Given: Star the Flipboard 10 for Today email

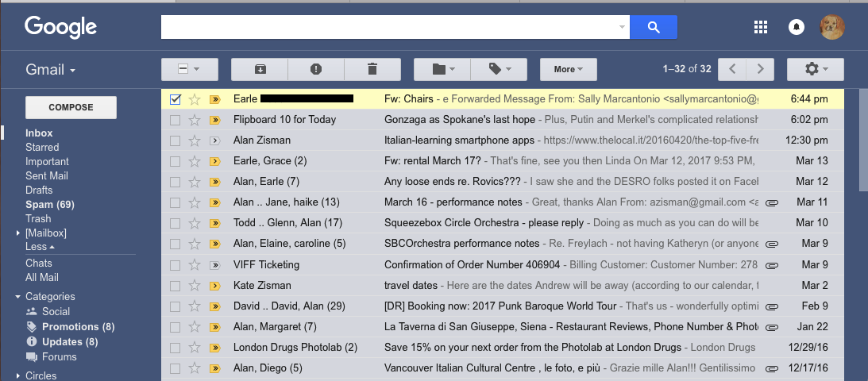Looking at the screenshot, I should 195,120.
